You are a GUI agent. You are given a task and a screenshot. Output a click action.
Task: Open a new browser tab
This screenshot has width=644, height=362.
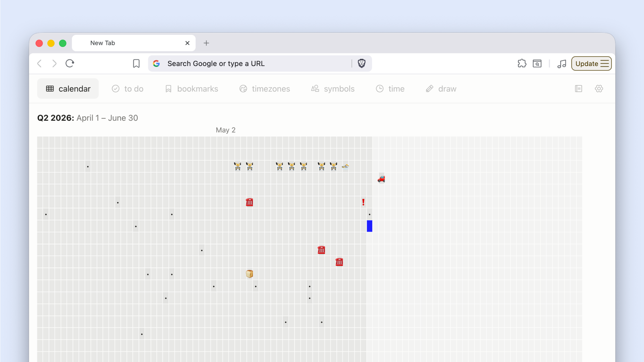pyautogui.click(x=206, y=43)
